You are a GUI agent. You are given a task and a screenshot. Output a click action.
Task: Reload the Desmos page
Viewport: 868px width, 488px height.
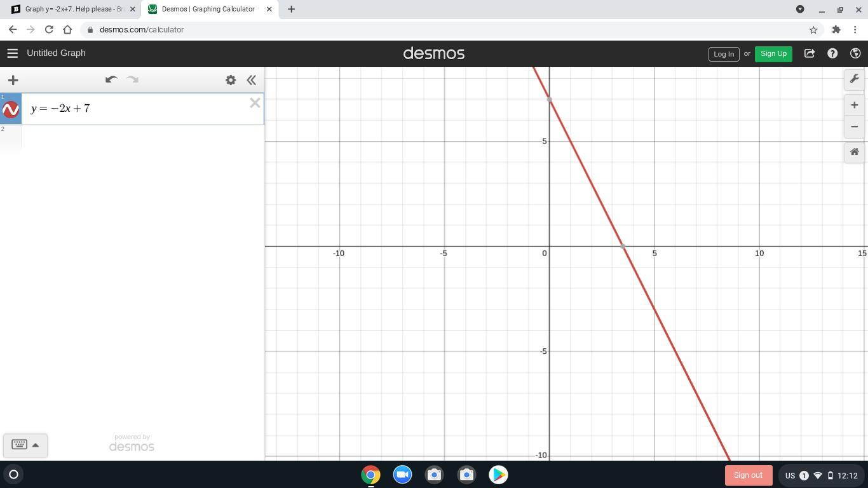pos(49,30)
